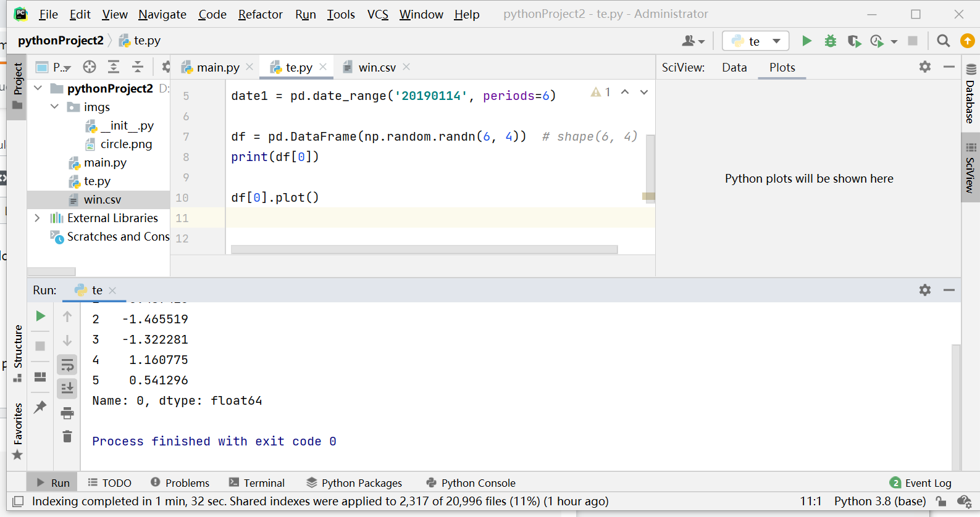Locate the current file with the crosshair icon
Screen dimensions: 980x517
tap(90, 67)
